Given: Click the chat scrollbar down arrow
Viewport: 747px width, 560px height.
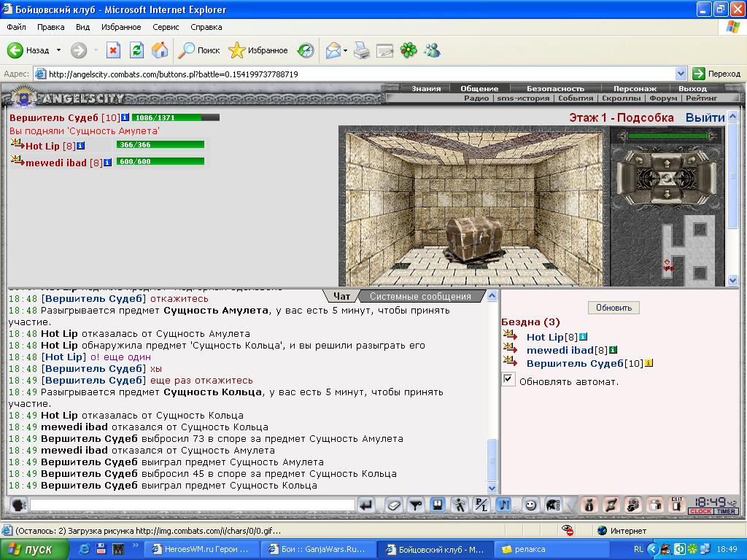Looking at the screenshot, I should click(492, 488).
